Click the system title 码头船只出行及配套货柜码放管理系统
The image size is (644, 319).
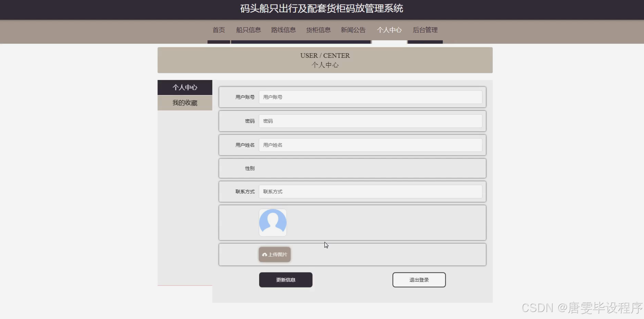pyautogui.click(x=322, y=8)
